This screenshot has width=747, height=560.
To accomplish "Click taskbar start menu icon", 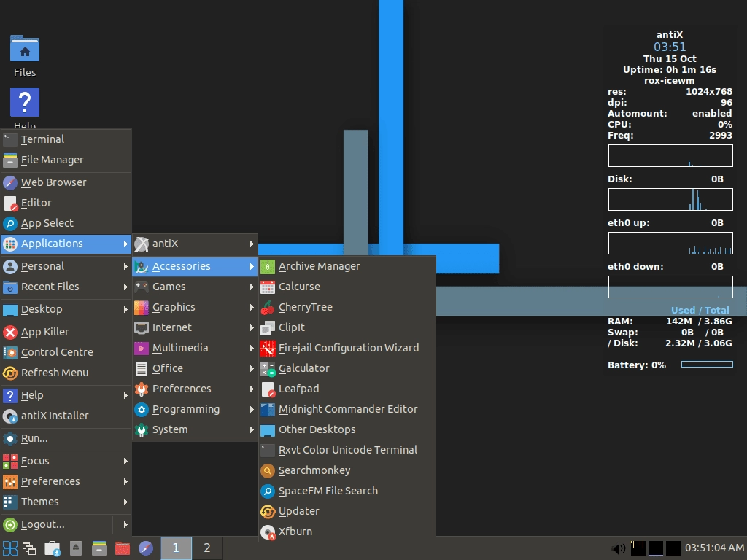I will pyautogui.click(x=10, y=548).
